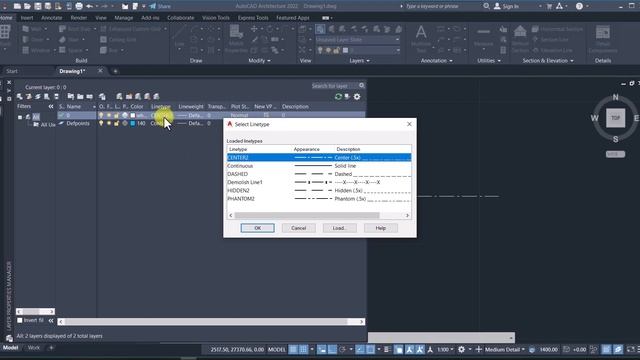Select the PHANTOM2 linetype row

click(319, 198)
